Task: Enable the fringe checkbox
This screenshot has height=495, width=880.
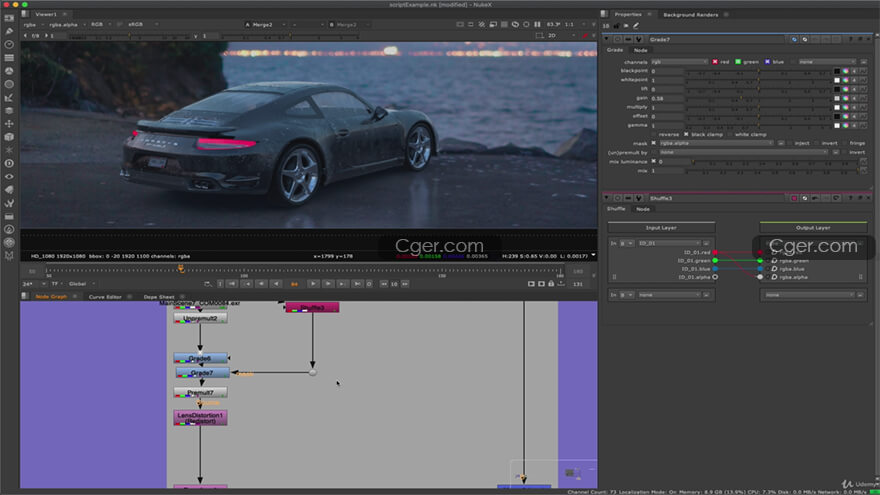Action: click(845, 143)
